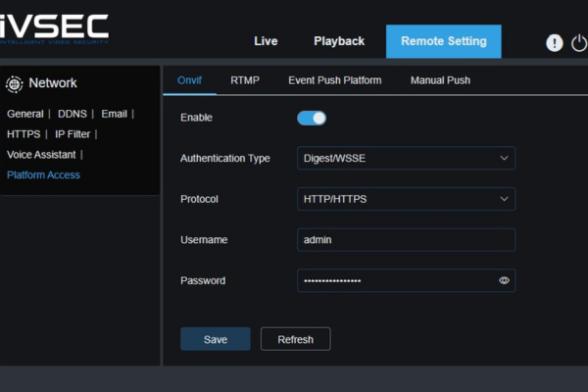Toggle the Onvif Enable switch
Image resolution: width=588 pixels, height=392 pixels.
pyautogui.click(x=312, y=119)
